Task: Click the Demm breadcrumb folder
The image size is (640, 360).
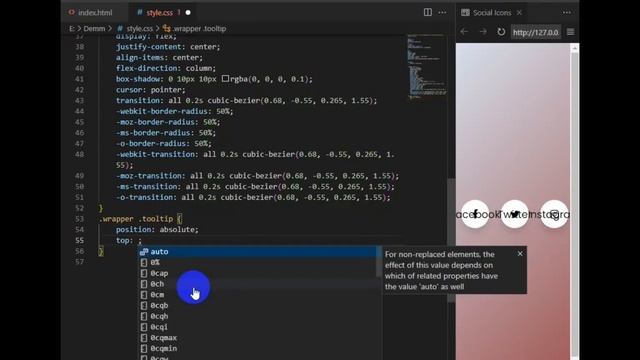Action: [x=94, y=29]
